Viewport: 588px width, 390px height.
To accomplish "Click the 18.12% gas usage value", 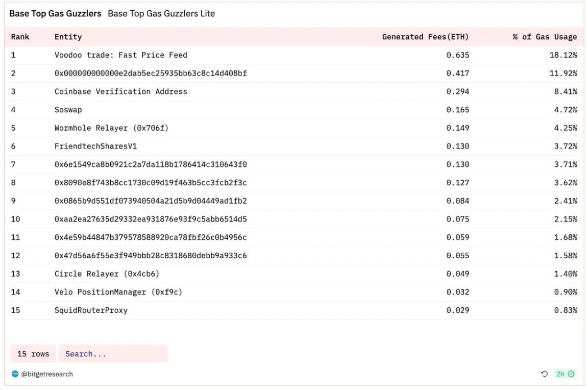I will tap(563, 55).
